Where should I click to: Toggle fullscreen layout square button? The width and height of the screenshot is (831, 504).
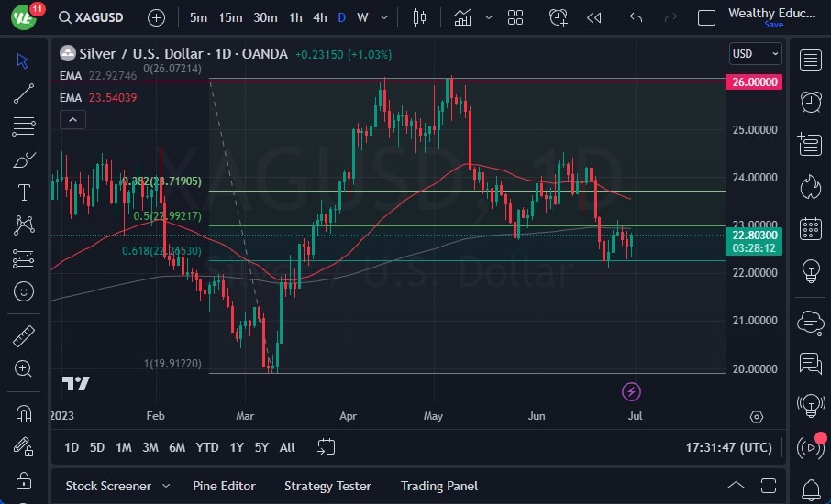pyautogui.click(x=706, y=17)
